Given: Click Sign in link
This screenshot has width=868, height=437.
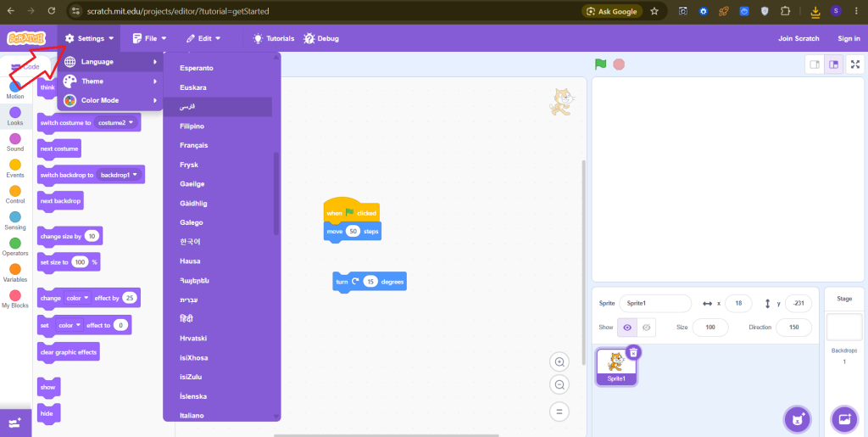Looking at the screenshot, I should click(x=849, y=38).
